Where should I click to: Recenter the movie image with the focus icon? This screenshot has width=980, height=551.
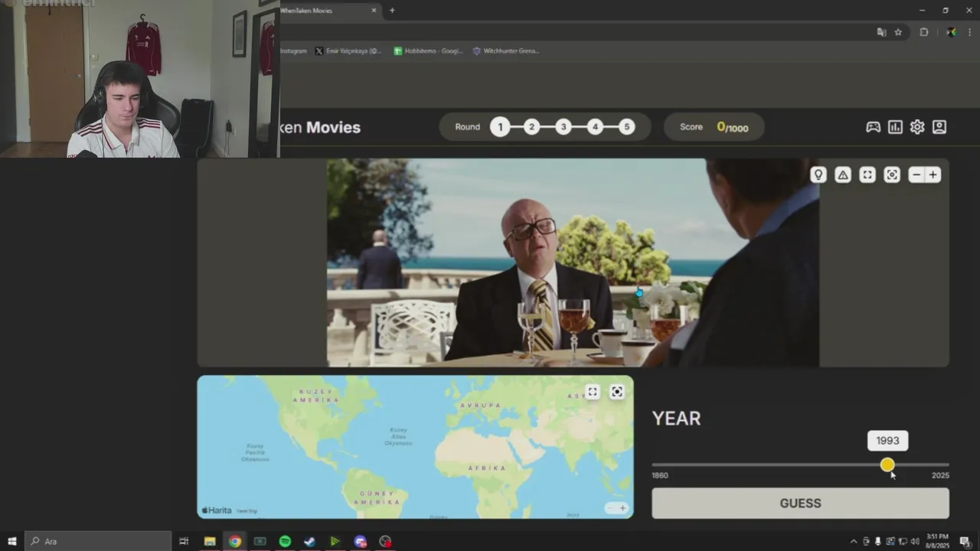(892, 174)
